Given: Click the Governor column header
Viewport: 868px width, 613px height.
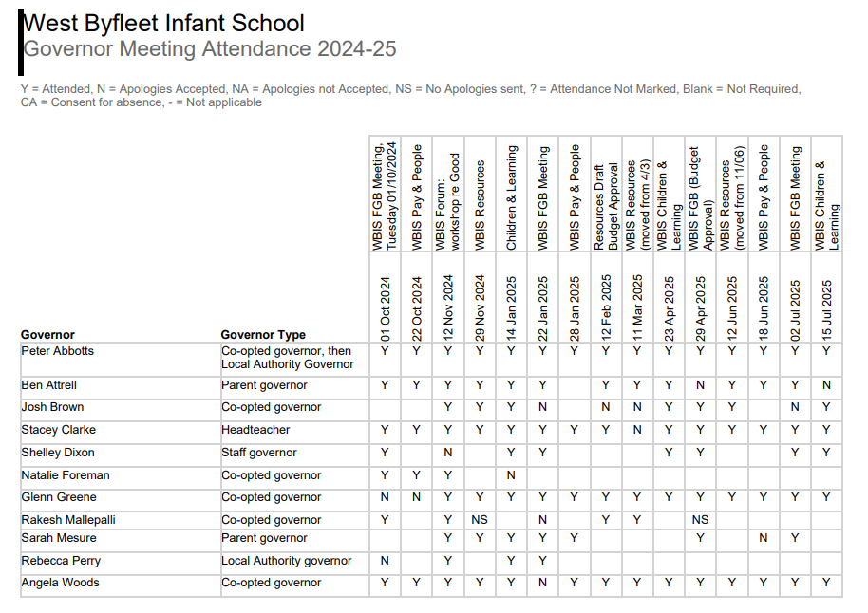Looking at the screenshot, I should tap(47, 335).
